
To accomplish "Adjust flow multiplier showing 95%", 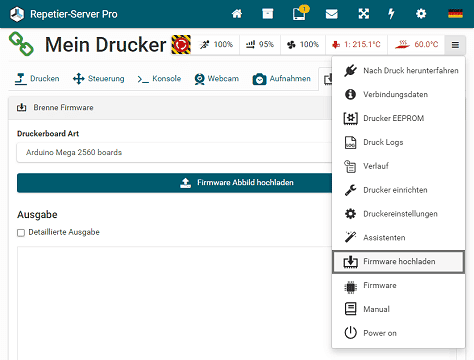I will tap(260, 45).
